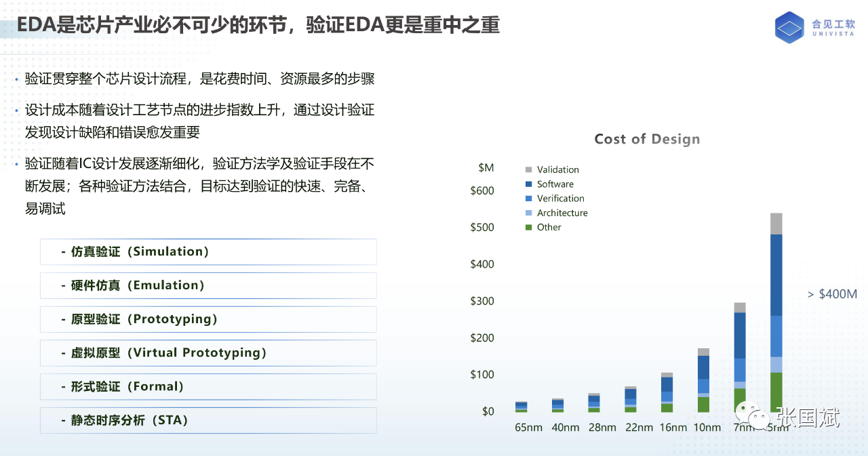The height and width of the screenshot is (456, 868).
Task: Select the 形式验证 (Formal) box
Action: (208, 387)
